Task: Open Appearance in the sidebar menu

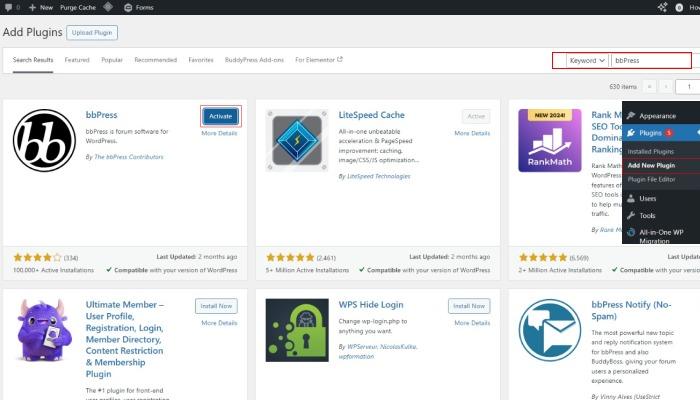Action: (657, 116)
